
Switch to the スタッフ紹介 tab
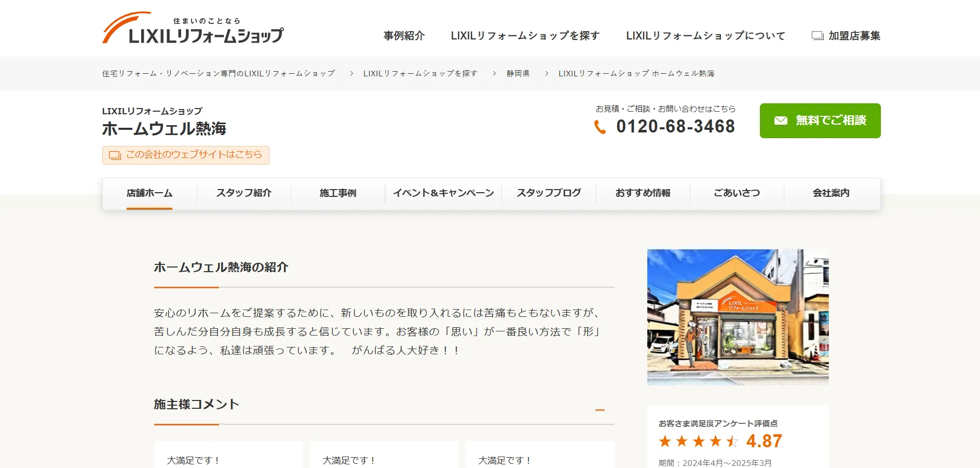coord(244,193)
